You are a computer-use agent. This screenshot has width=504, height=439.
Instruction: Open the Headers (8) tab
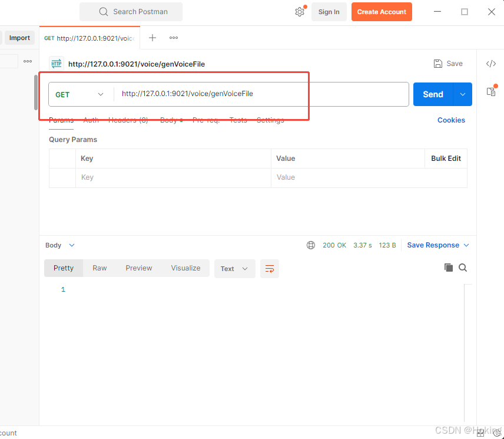click(128, 120)
